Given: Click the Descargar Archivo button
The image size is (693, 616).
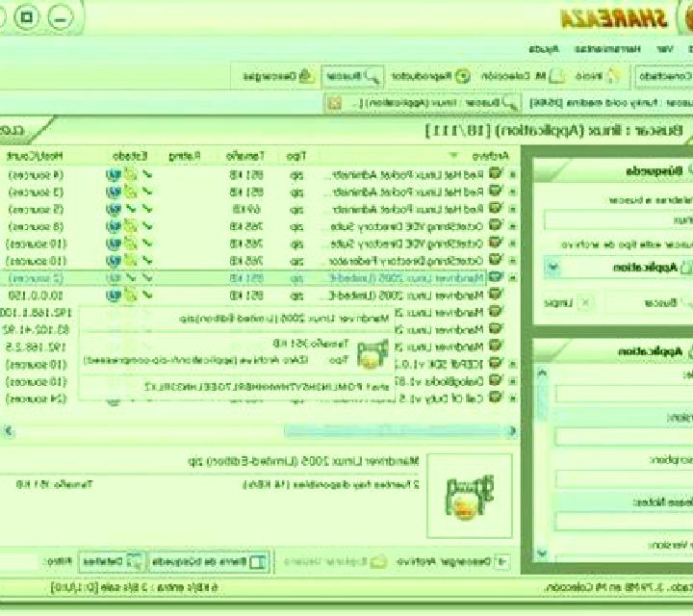Looking at the screenshot, I should tap(452, 561).
